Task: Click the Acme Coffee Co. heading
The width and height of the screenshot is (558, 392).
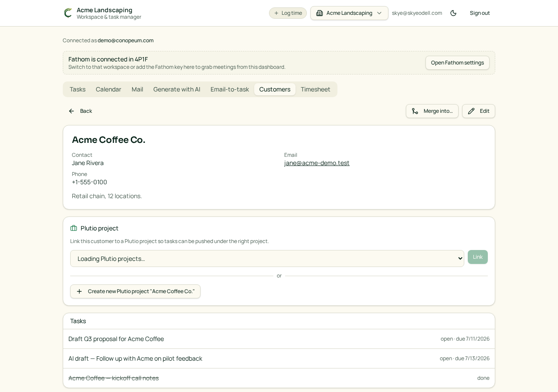Action: (x=109, y=140)
